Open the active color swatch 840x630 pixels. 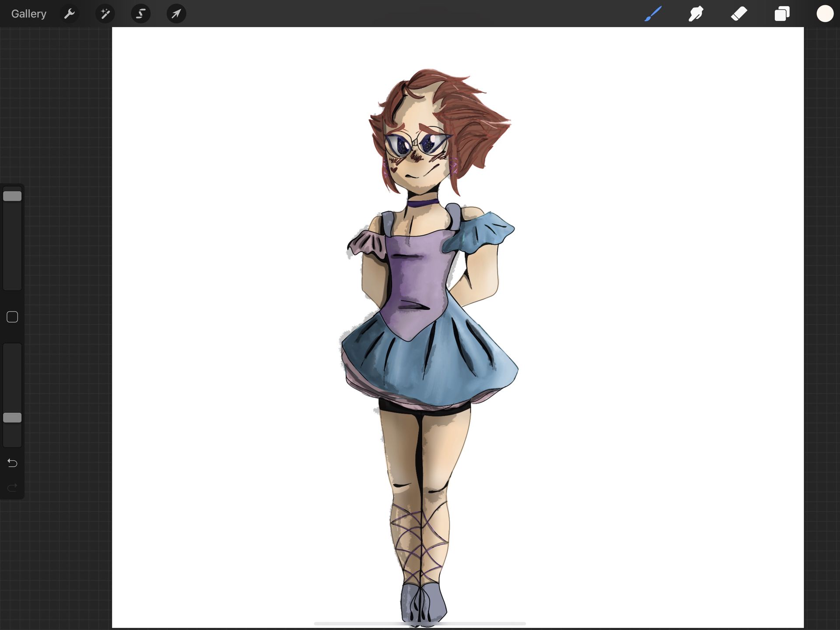tap(825, 14)
